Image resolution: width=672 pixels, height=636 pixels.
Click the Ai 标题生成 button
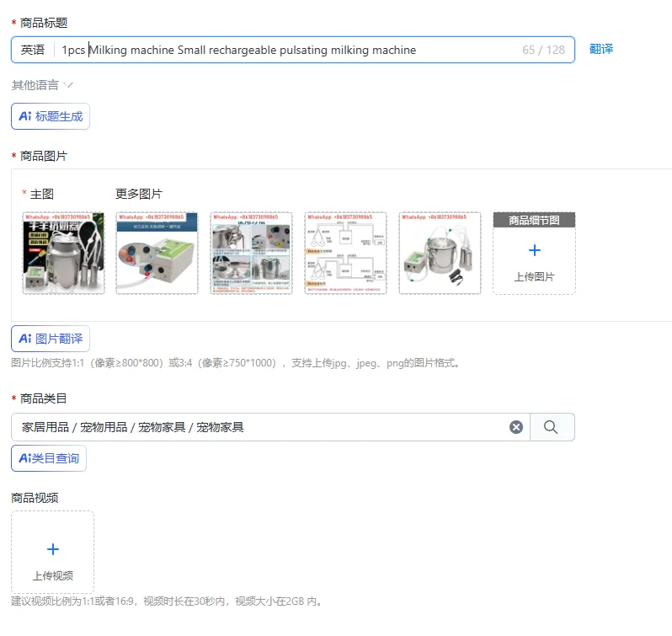coord(51,116)
